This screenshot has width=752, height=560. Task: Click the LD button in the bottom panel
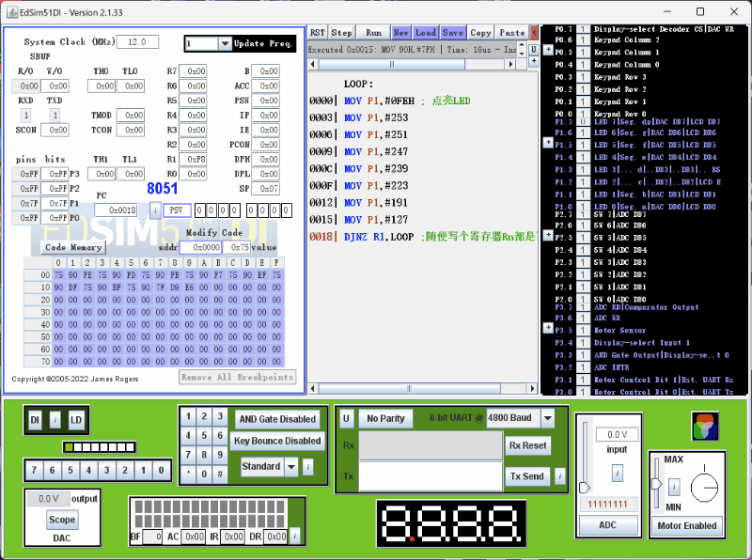tap(76, 421)
